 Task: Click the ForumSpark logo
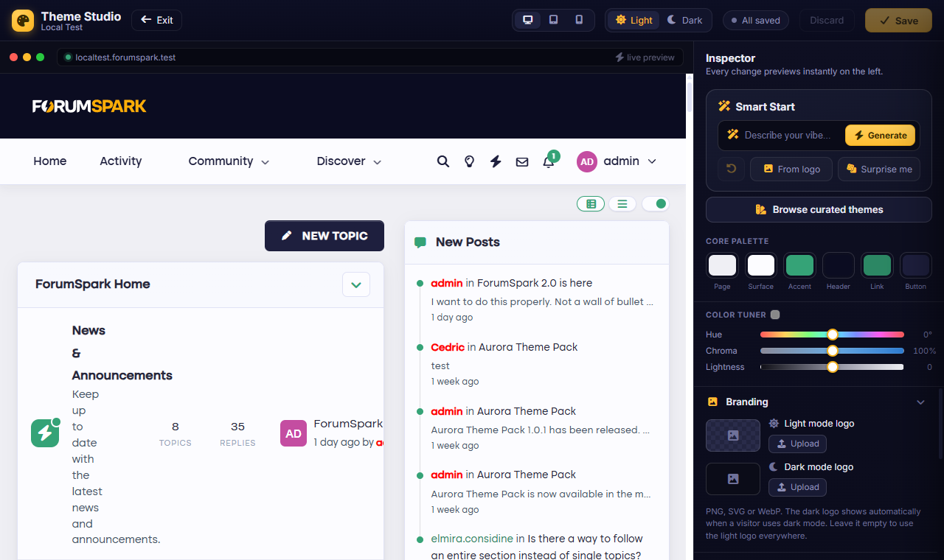89,106
